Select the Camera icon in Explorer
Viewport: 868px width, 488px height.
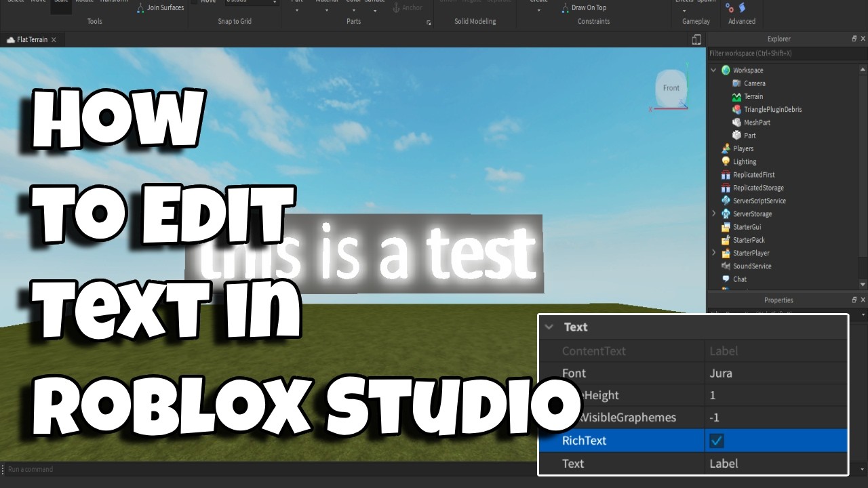click(736, 83)
